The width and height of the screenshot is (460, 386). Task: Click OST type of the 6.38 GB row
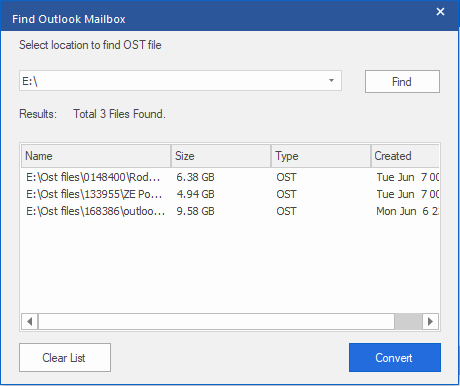click(x=286, y=177)
